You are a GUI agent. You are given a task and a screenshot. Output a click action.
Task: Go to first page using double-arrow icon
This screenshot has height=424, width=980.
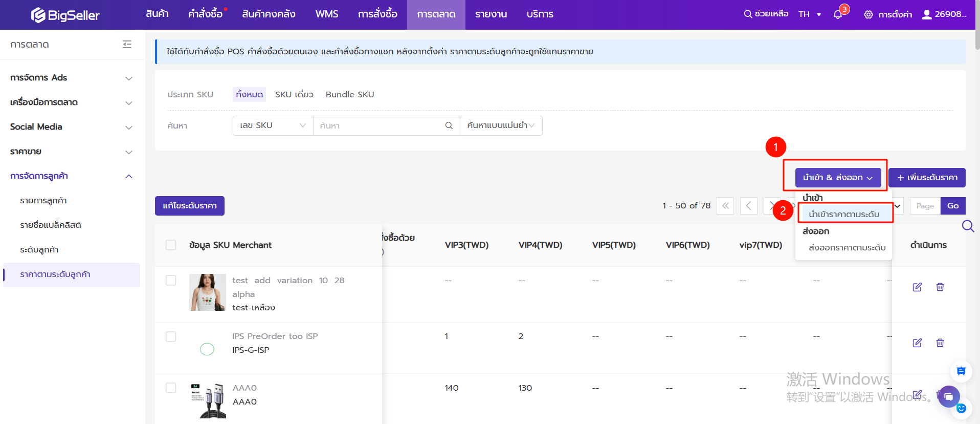point(725,206)
